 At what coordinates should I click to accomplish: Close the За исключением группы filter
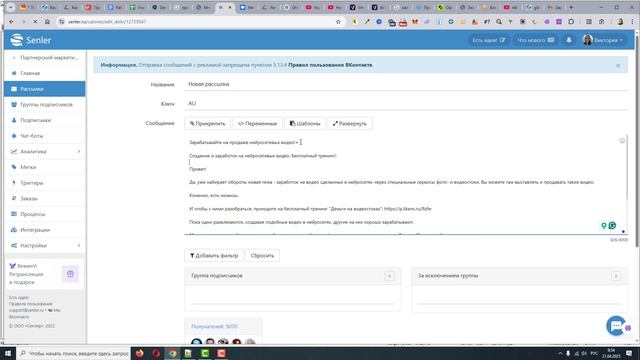pyautogui.click(x=616, y=276)
